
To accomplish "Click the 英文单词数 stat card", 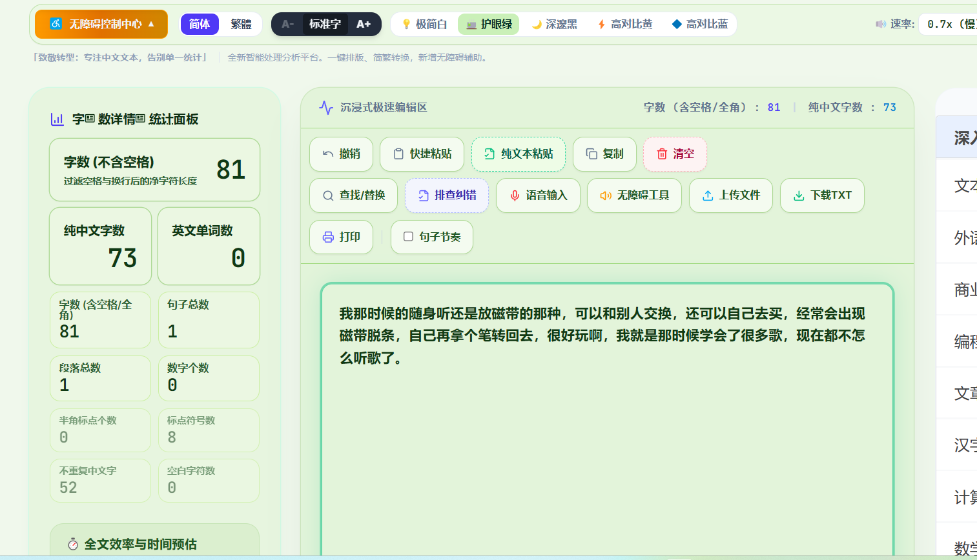I will (x=209, y=246).
